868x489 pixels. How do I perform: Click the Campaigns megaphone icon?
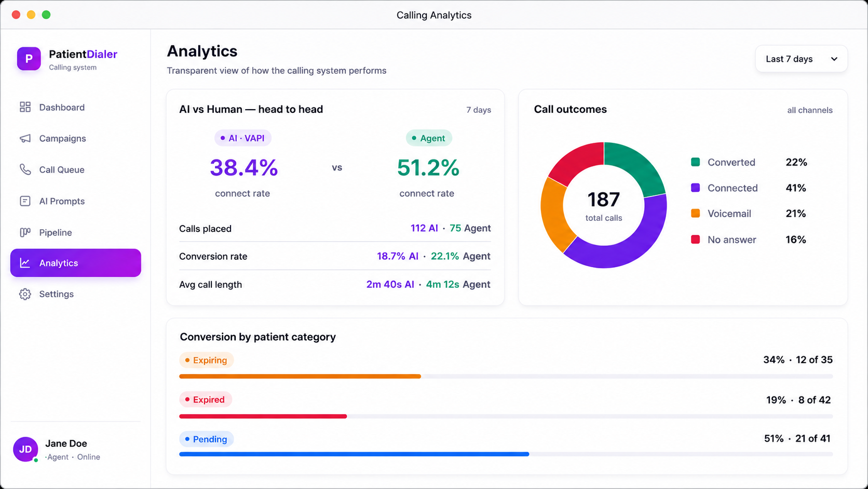[x=25, y=138]
